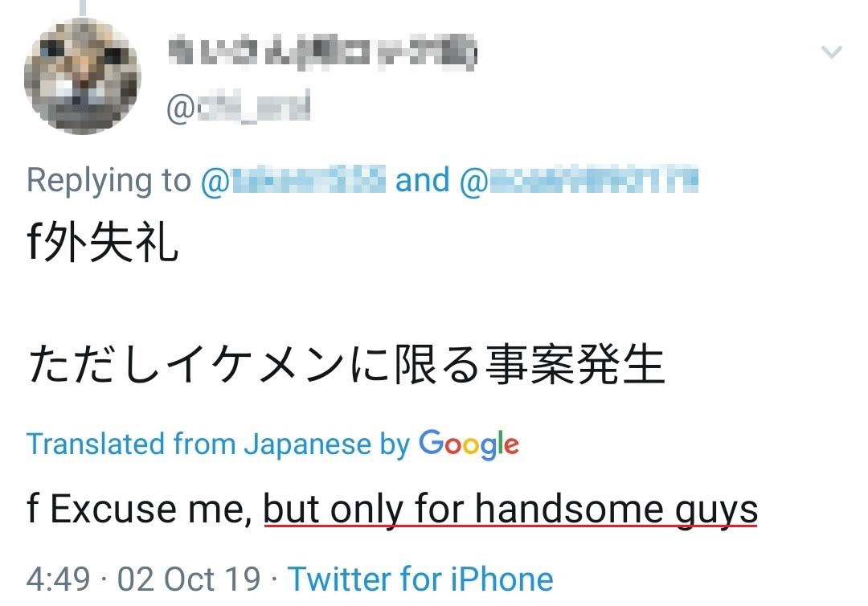Image resolution: width=868 pixels, height=606 pixels.
Task: Click underlined "but only for handsome guys"
Action: [x=510, y=509]
